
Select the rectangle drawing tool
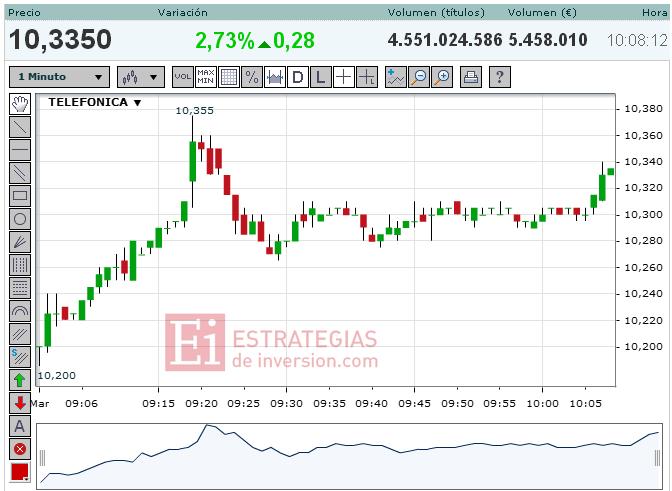point(20,196)
